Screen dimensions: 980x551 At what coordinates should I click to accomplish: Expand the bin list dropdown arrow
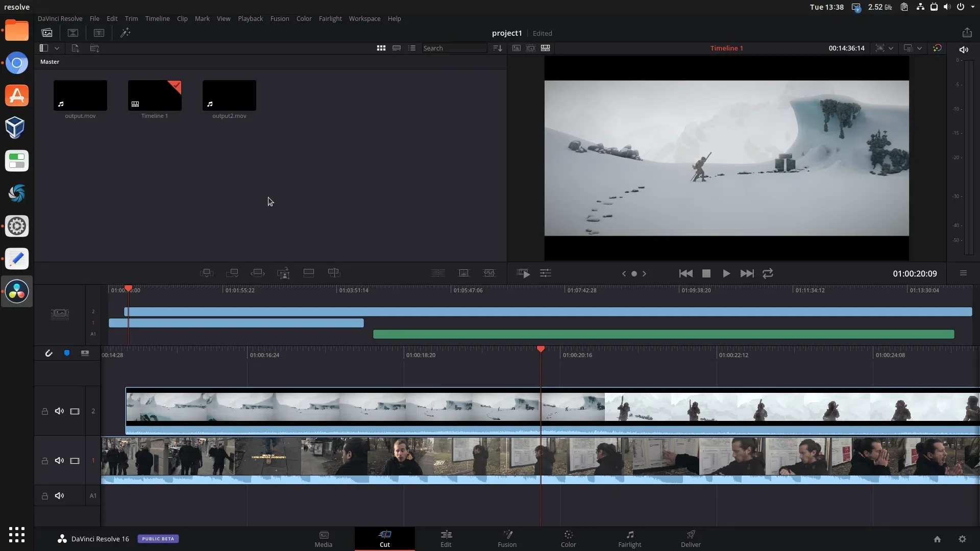(x=57, y=48)
